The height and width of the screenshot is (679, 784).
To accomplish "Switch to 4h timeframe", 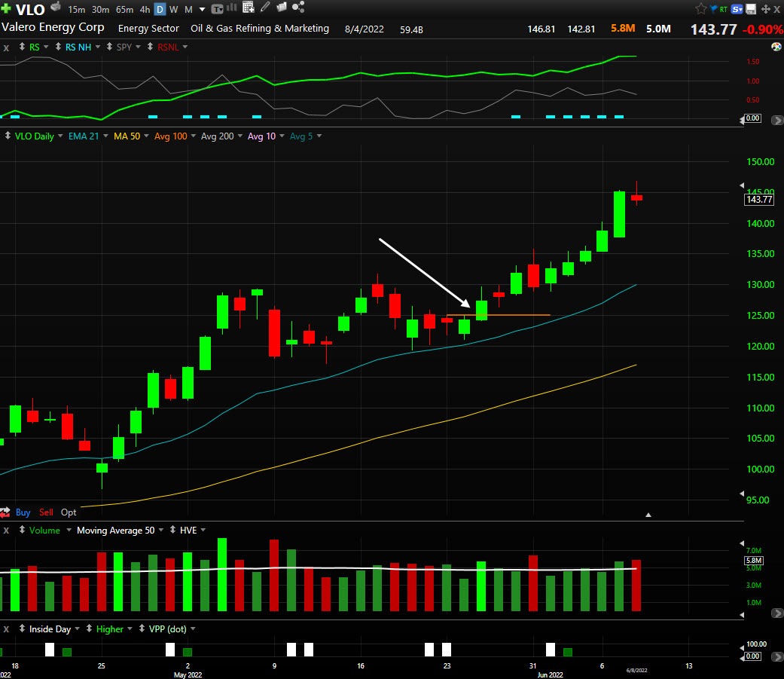I will (145, 10).
